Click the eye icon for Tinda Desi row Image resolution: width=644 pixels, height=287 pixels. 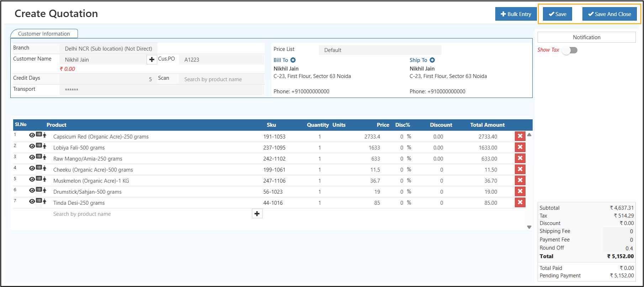click(32, 202)
